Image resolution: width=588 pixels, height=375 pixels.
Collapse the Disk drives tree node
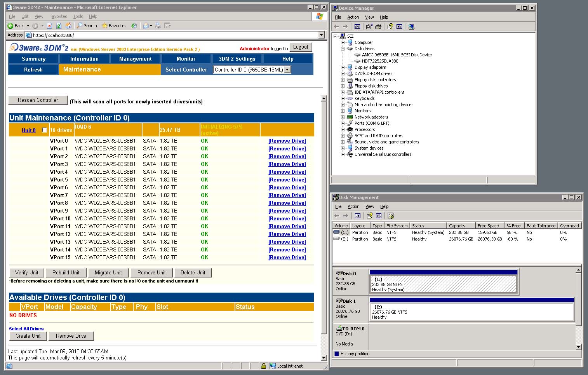(x=343, y=49)
